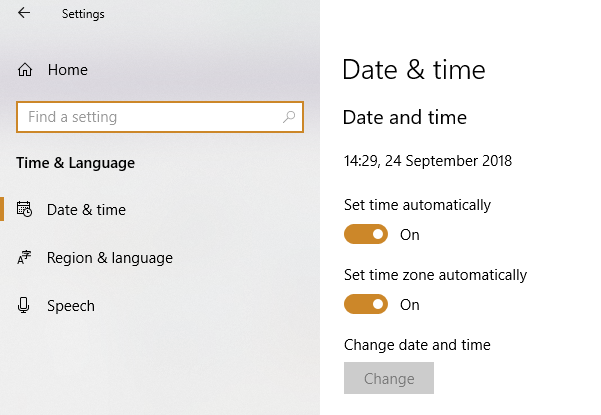
Task: Disable Set time zone automatically switch
Action: tap(366, 304)
